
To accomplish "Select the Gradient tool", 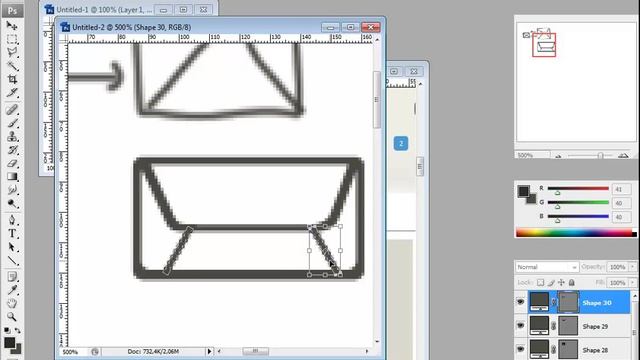I will [12, 177].
